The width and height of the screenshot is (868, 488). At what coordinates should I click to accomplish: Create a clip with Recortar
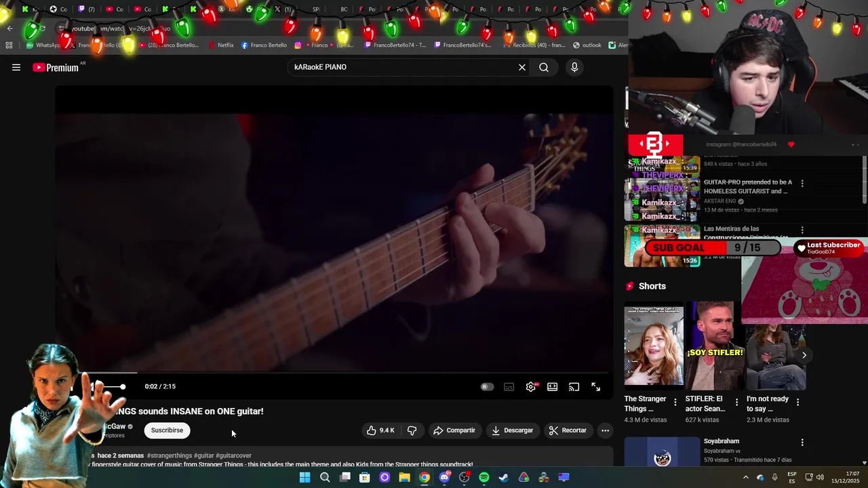point(568,430)
